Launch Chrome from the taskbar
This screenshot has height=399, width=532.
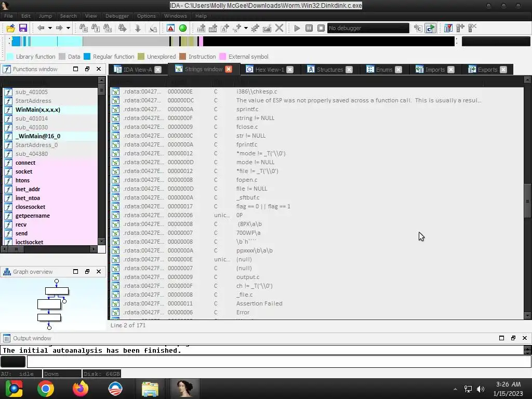(x=46, y=389)
